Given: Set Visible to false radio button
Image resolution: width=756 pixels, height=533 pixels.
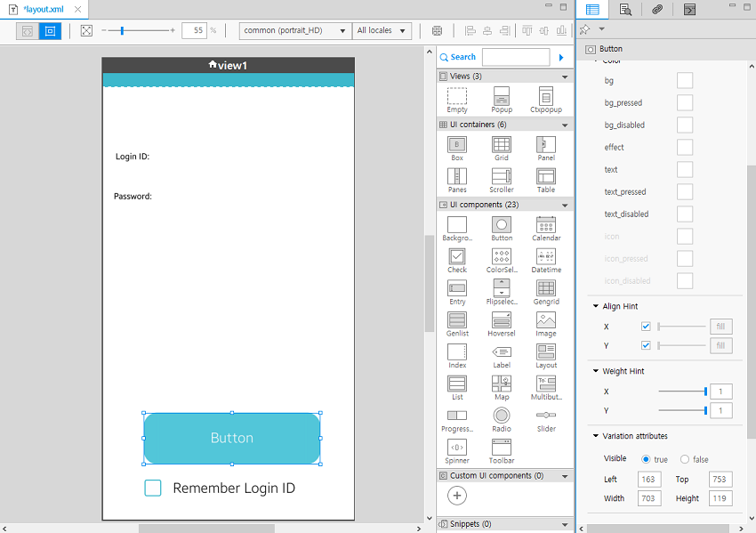Looking at the screenshot, I should point(685,459).
